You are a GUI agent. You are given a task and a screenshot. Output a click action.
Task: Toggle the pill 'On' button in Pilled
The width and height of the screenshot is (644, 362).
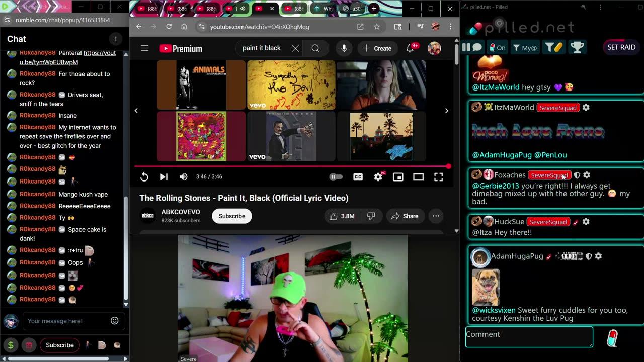(497, 47)
